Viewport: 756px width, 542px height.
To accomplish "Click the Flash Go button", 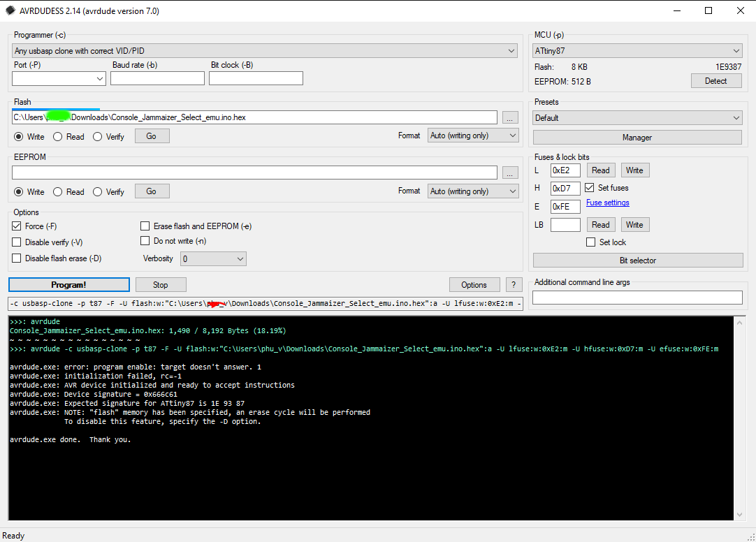I will [152, 136].
